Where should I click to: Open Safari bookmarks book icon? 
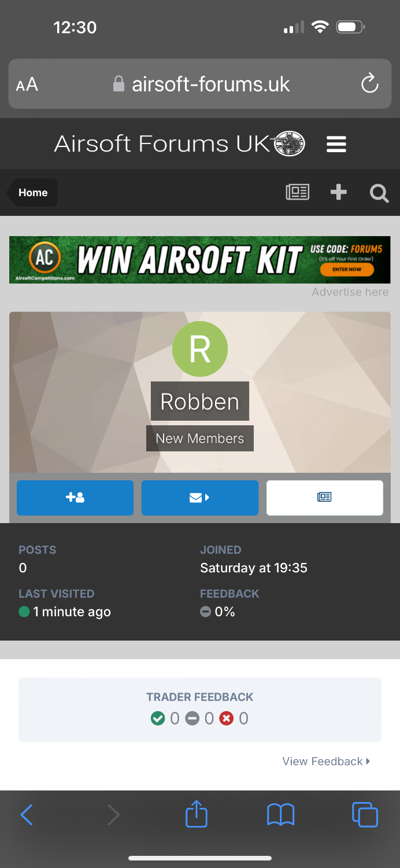pyautogui.click(x=281, y=815)
